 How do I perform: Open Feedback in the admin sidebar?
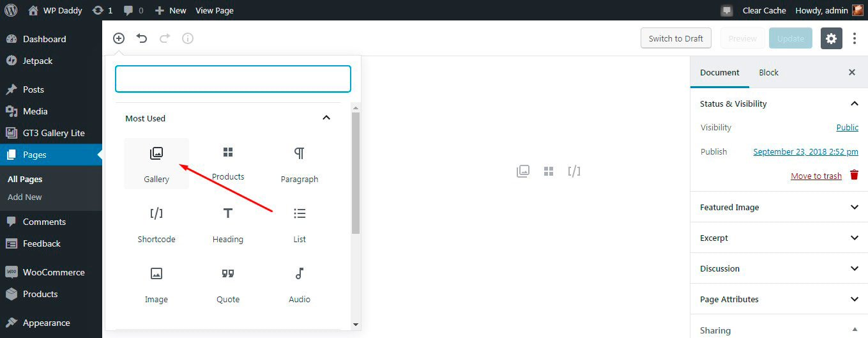51,243
